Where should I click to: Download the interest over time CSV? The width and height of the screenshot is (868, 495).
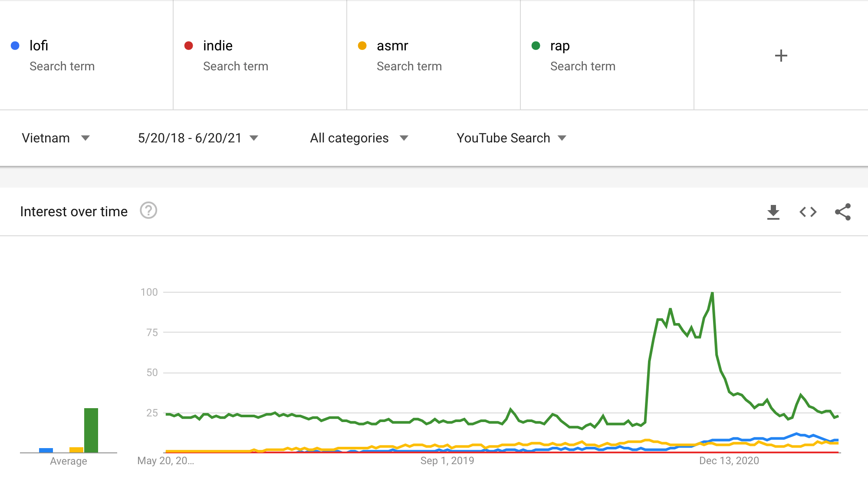[773, 212]
